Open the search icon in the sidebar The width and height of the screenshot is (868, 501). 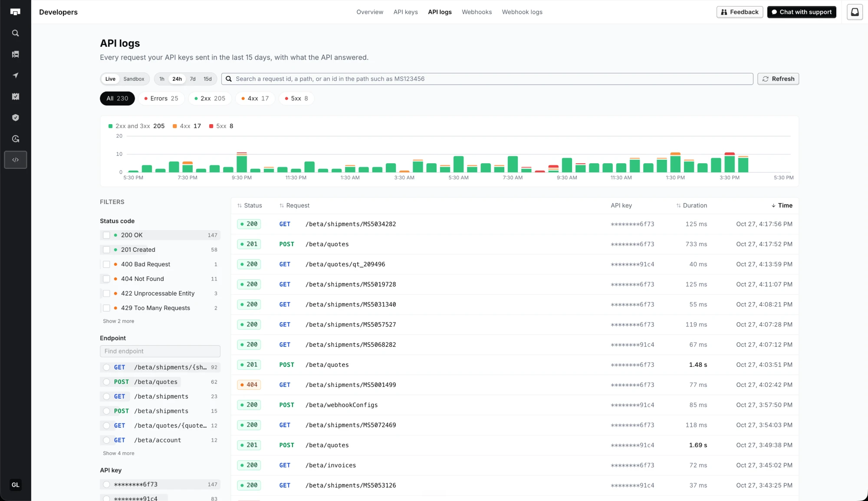[x=16, y=33]
